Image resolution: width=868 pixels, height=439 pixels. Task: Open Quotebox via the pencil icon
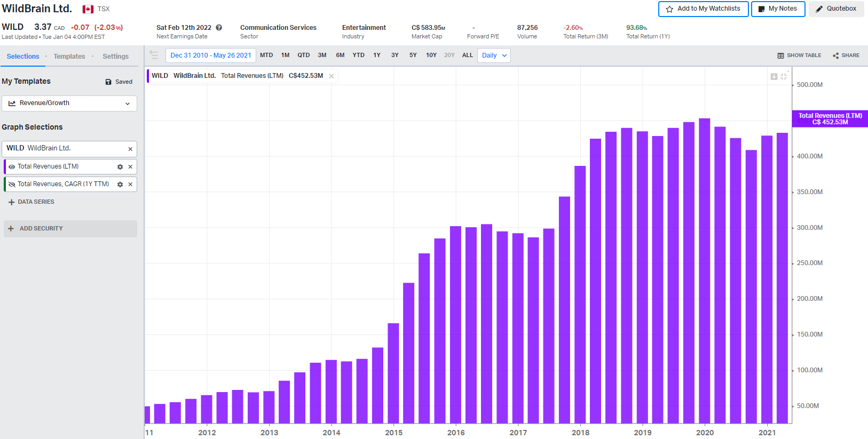(x=819, y=9)
